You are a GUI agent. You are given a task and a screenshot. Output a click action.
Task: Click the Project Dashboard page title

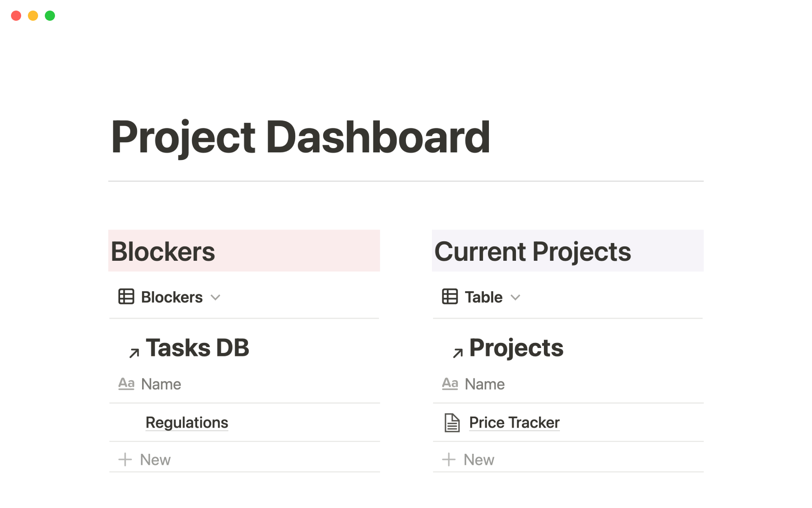pyautogui.click(x=301, y=136)
